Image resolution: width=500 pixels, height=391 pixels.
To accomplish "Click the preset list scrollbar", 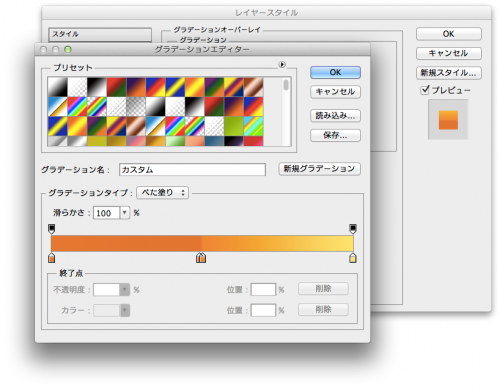I will [286, 112].
